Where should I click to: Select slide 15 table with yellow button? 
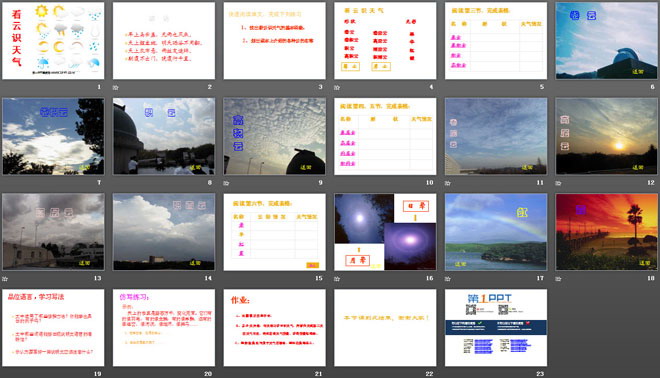pos(274,232)
